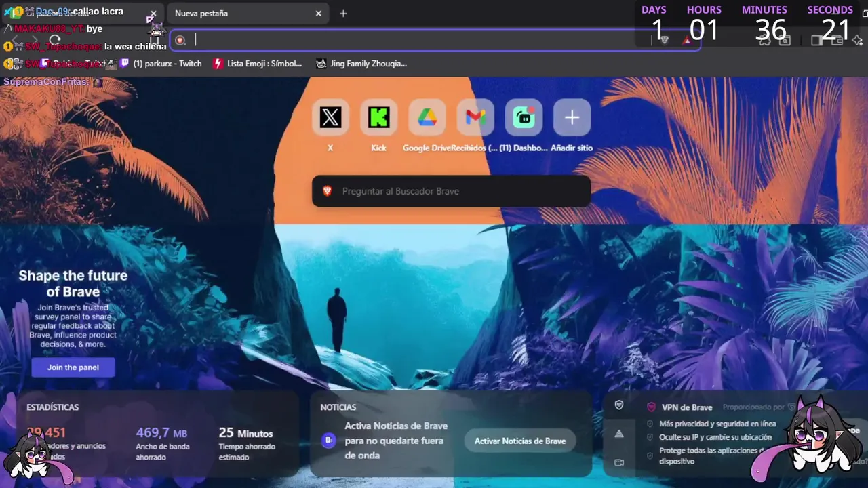868x488 pixels.
Task: Open the extensions puzzle icon
Action: click(x=765, y=40)
